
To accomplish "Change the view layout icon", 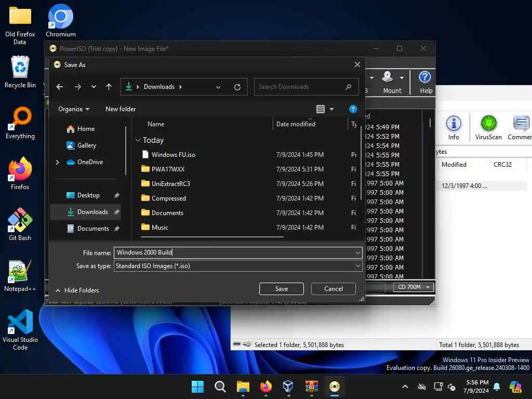I will coord(320,109).
